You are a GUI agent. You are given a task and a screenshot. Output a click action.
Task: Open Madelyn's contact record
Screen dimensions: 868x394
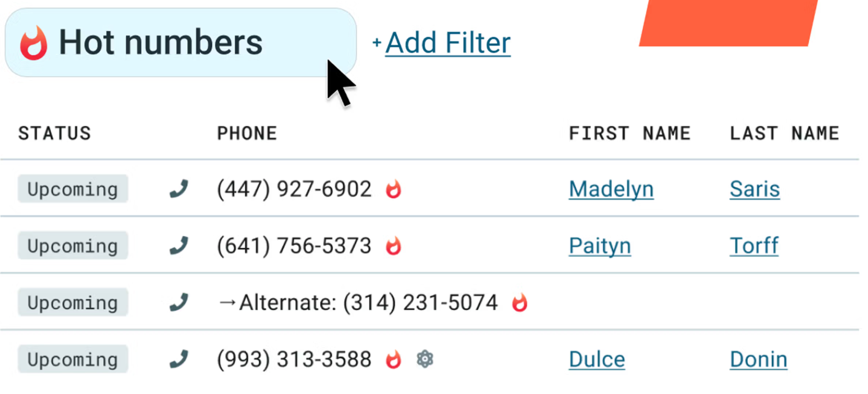611,189
